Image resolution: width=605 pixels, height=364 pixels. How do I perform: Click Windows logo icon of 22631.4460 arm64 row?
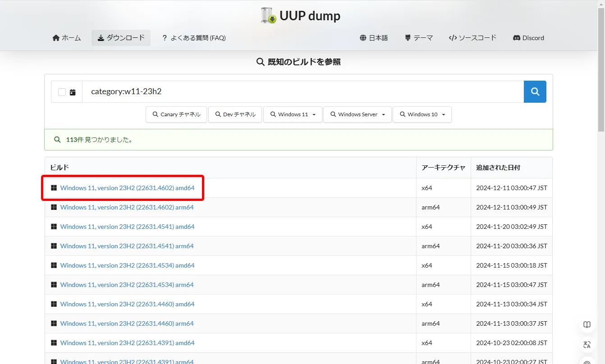(x=54, y=323)
